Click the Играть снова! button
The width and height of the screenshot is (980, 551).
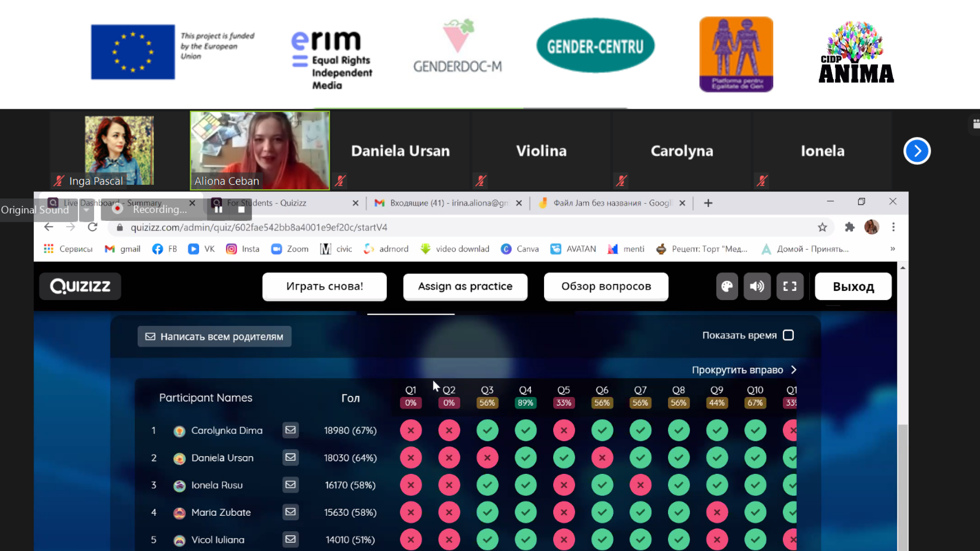(x=325, y=286)
